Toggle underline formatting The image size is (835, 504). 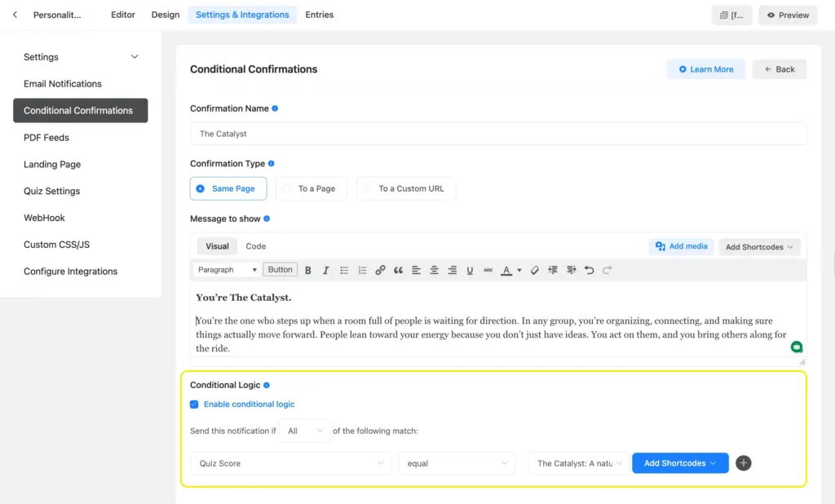pos(470,270)
